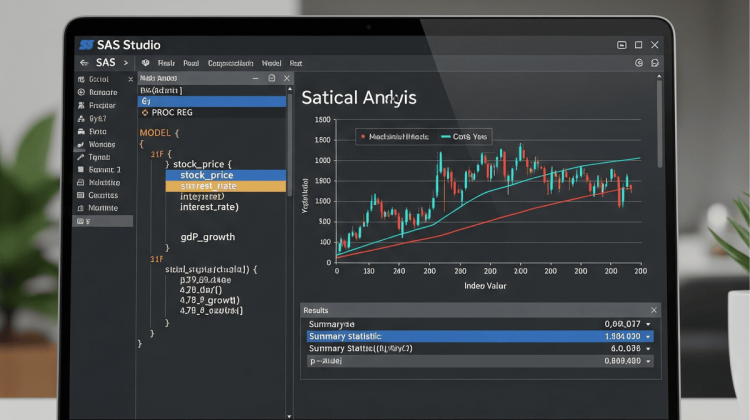The width and height of the screenshot is (750, 420).
Task: Open the long menu left of 'Model'
Action: 230,63
